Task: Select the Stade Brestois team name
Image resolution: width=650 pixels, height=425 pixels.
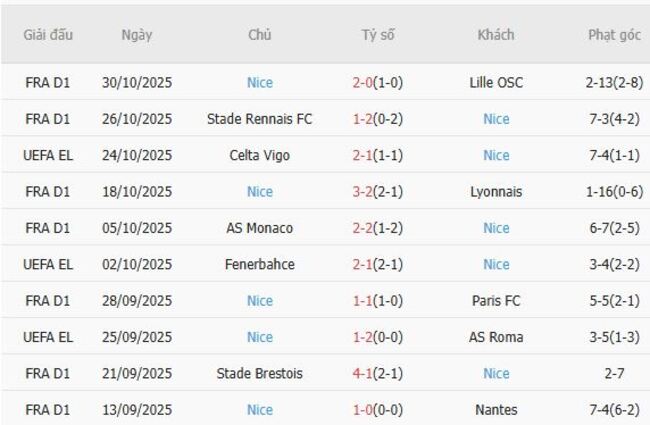Action: click(x=259, y=373)
